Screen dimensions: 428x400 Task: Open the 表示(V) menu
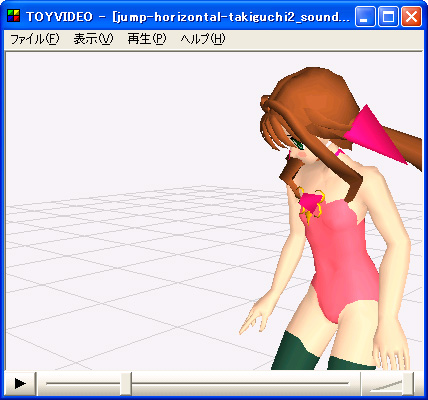[x=93, y=39]
